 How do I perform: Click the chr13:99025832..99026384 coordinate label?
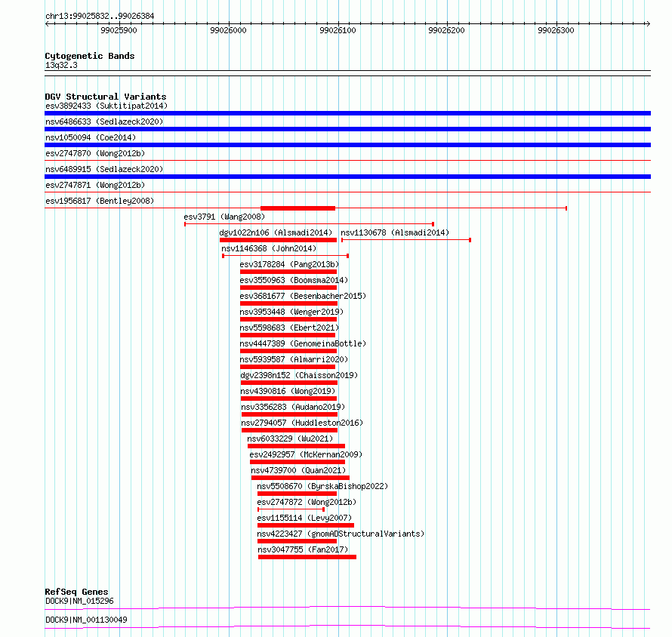(100, 16)
